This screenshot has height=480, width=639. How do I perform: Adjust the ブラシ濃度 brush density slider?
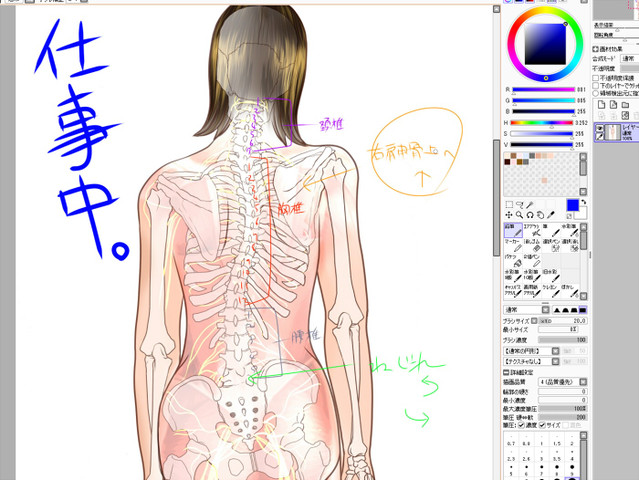tap(562, 340)
